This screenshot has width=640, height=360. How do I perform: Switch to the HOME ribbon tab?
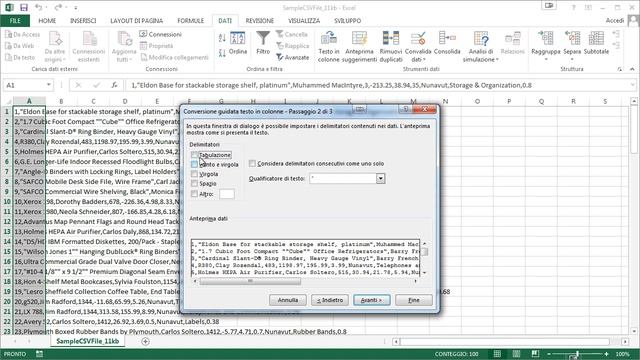tap(47, 21)
